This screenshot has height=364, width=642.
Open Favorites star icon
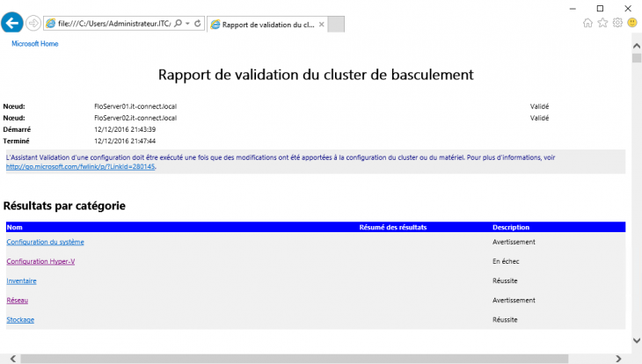click(602, 23)
